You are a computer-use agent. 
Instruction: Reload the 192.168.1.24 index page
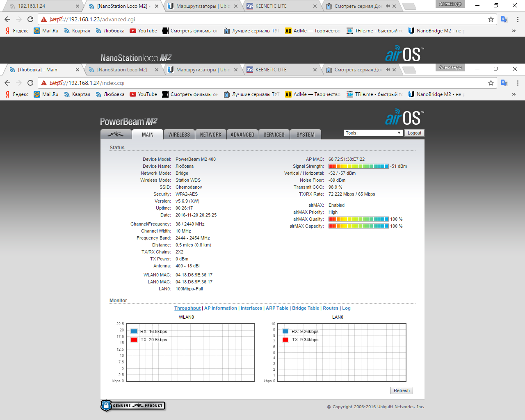30,83
